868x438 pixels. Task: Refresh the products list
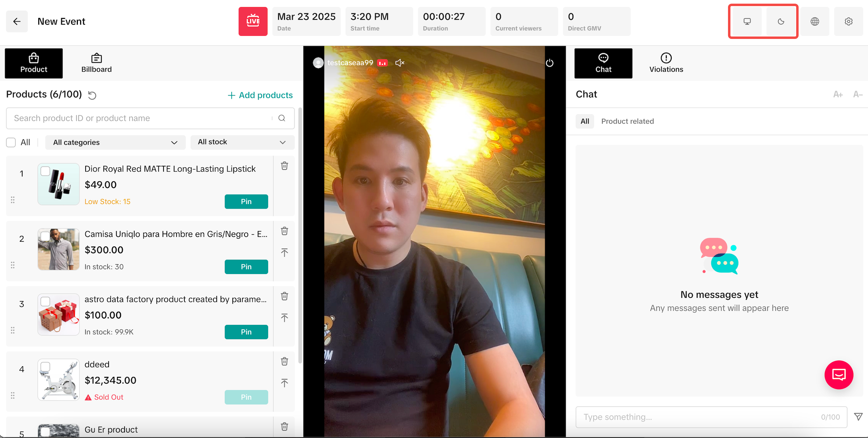[x=92, y=95]
